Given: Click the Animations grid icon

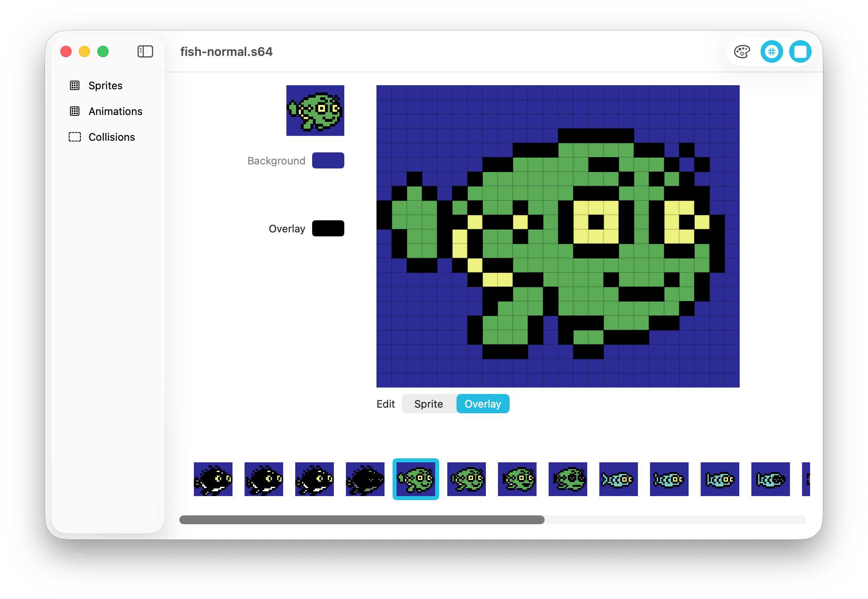Looking at the screenshot, I should pos(75,111).
